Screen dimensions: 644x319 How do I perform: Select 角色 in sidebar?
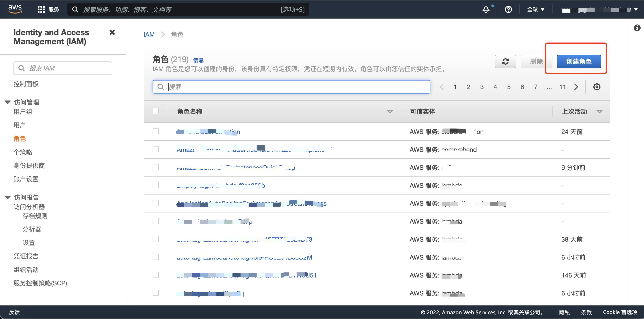20,139
